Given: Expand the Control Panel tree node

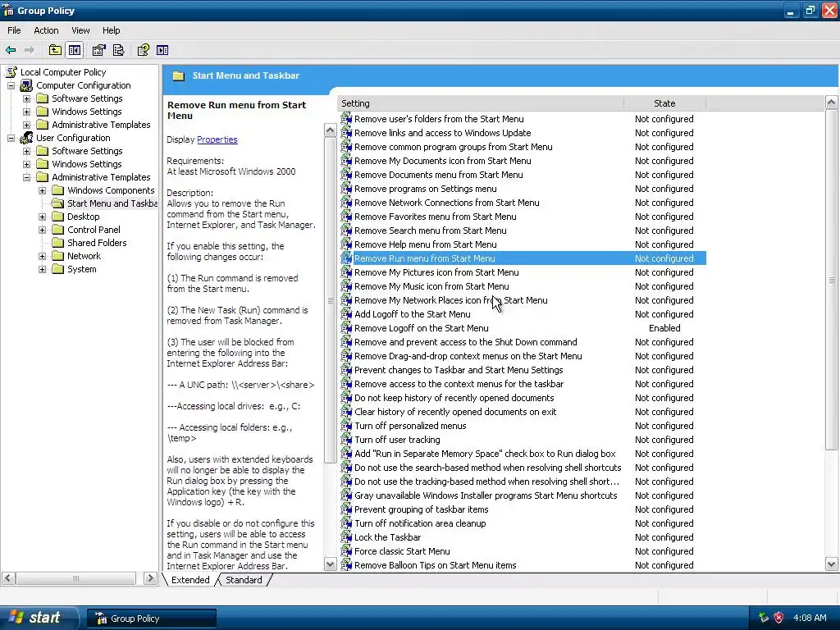Looking at the screenshot, I should coord(43,230).
